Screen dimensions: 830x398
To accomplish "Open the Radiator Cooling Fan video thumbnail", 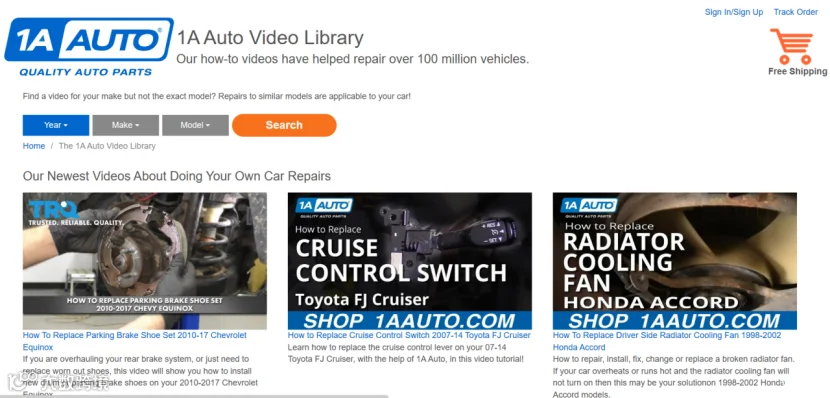I will coord(675,261).
